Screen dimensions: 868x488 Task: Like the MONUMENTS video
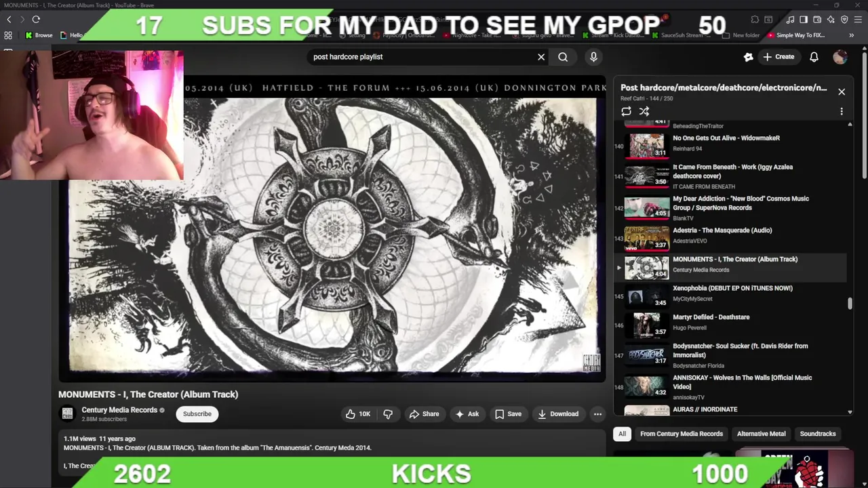(x=358, y=414)
